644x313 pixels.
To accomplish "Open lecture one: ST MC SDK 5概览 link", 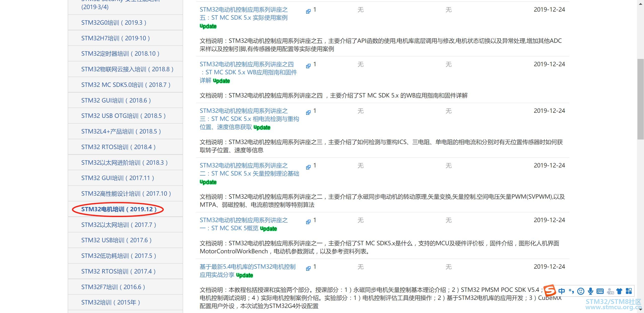I will coord(244,224).
